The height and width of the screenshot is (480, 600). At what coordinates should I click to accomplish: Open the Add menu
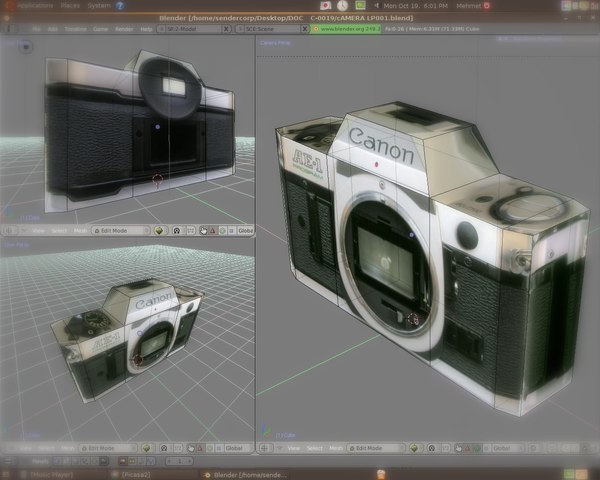point(52,29)
